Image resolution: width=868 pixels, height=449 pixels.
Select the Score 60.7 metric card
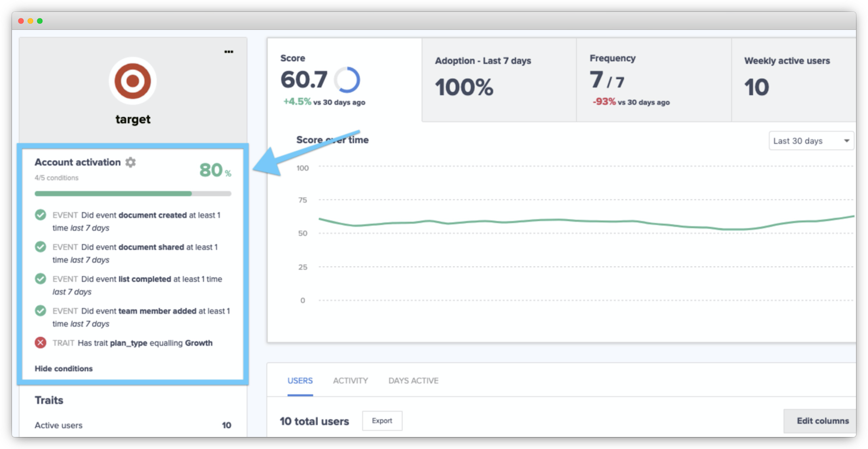pos(344,80)
